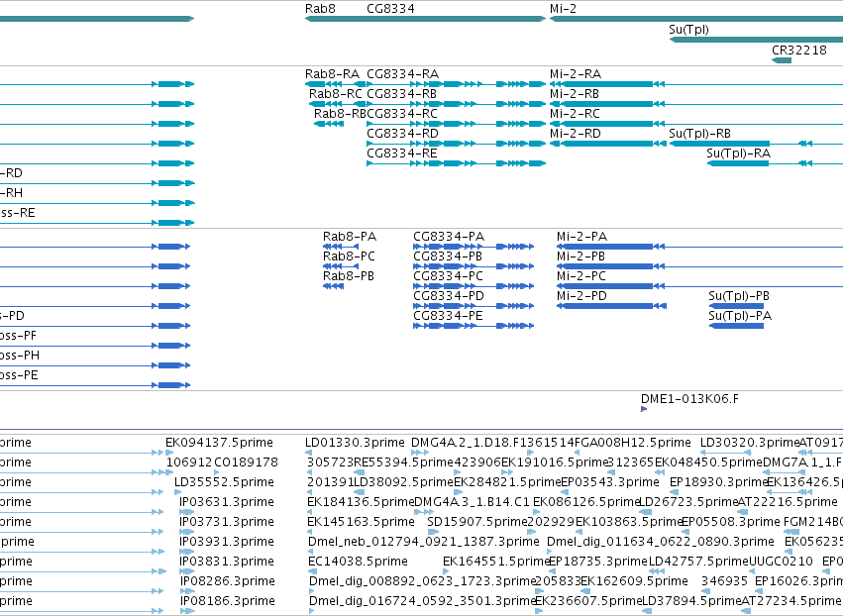Open EST EK094137.5prime

click(x=219, y=443)
